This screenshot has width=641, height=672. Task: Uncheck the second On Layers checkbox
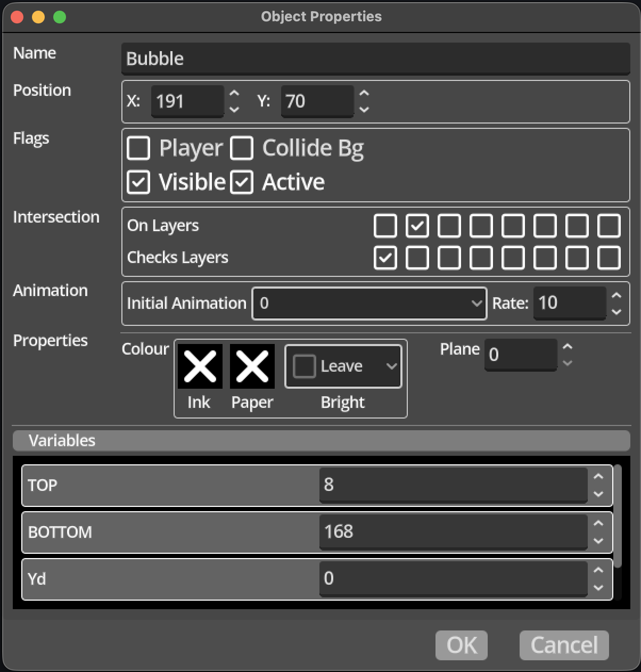tap(417, 226)
